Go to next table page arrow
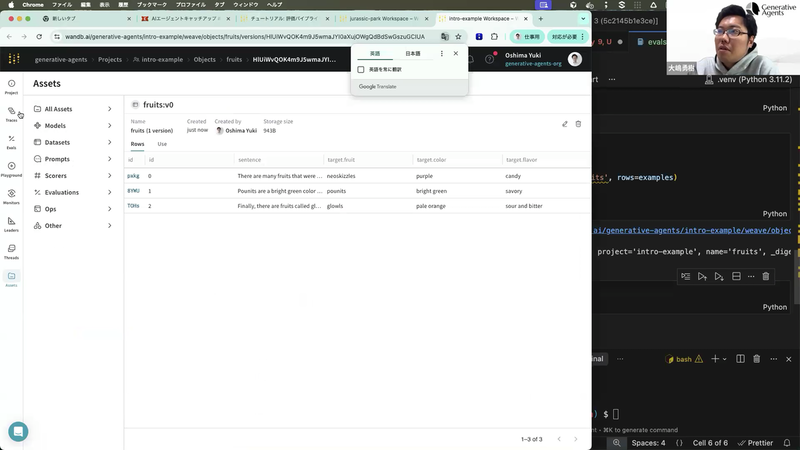The image size is (800, 450). (x=576, y=439)
